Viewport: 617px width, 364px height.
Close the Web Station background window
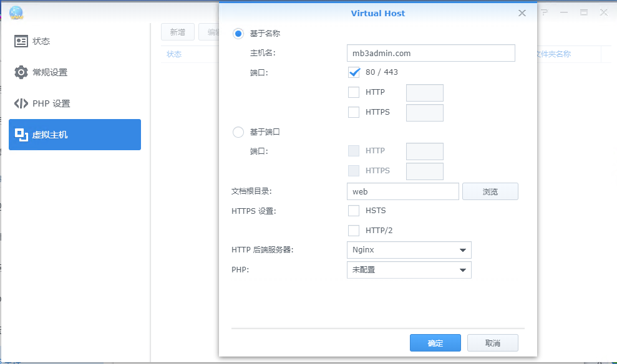(604, 12)
